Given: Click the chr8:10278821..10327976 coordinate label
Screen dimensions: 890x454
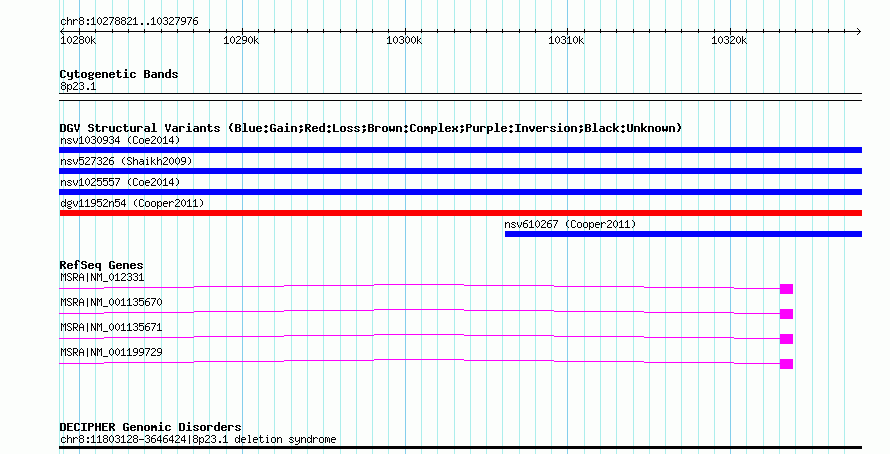Looking at the screenshot, I should (129, 21).
